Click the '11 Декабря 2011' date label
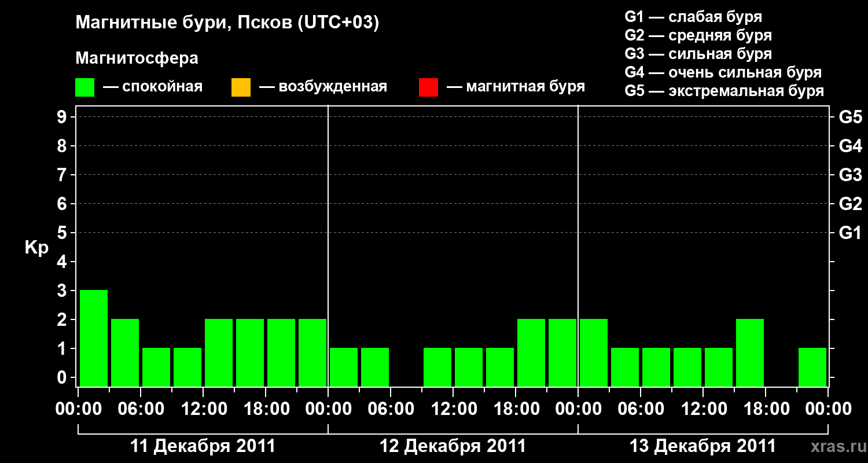This screenshot has width=868, height=463. tap(203, 446)
